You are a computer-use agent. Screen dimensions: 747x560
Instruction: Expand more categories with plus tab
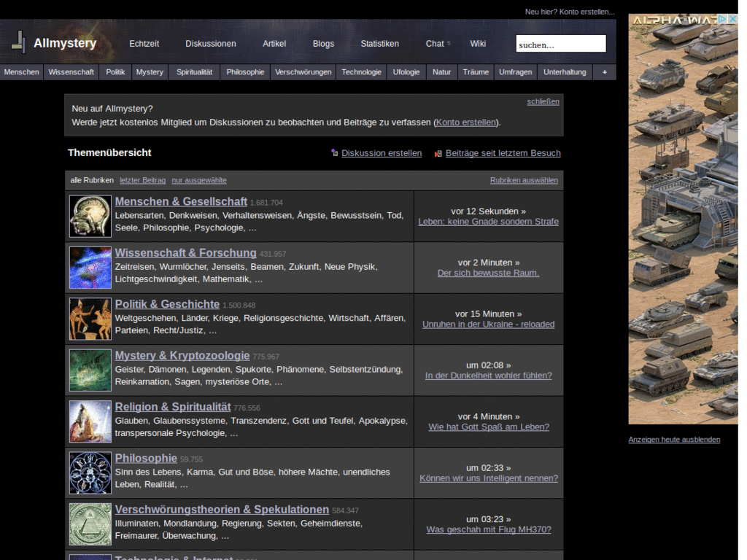pyautogui.click(x=604, y=72)
